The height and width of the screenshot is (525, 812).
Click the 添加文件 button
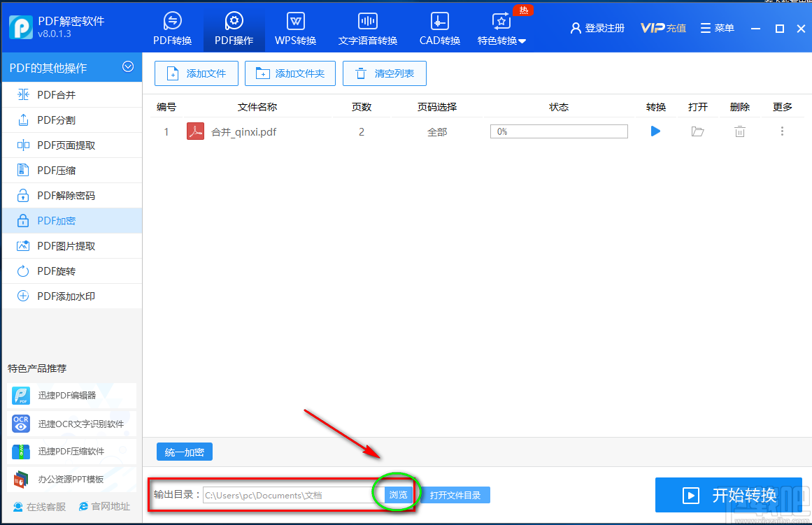click(x=197, y=73)
